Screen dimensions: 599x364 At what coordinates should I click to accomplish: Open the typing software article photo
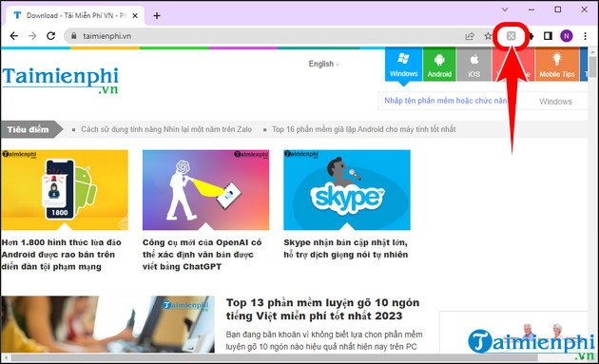[107, 324]
